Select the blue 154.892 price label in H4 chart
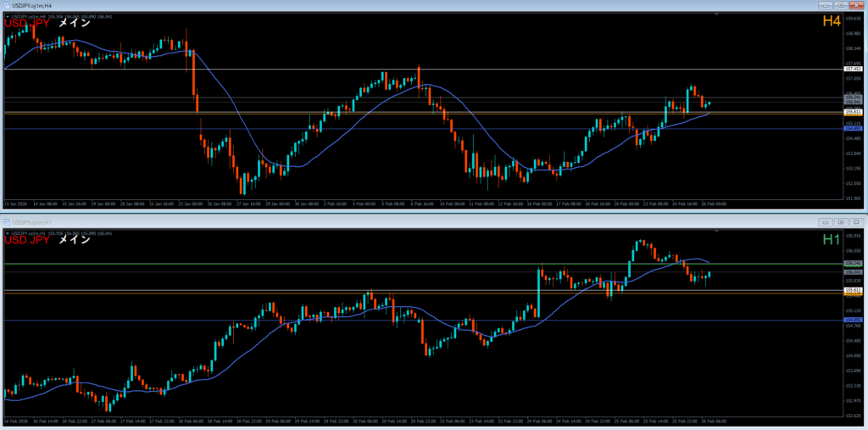 pos(853,129)
